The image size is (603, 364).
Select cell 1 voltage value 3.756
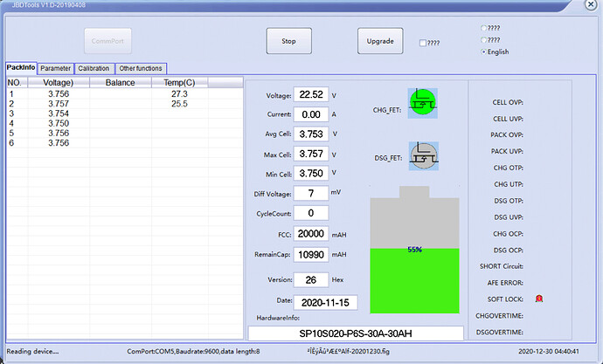[x=59, y=94]
